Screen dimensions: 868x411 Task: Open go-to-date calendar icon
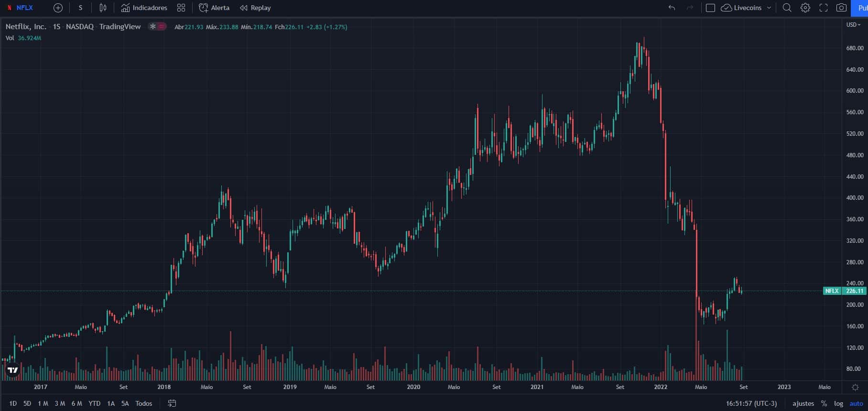(172, 403)
